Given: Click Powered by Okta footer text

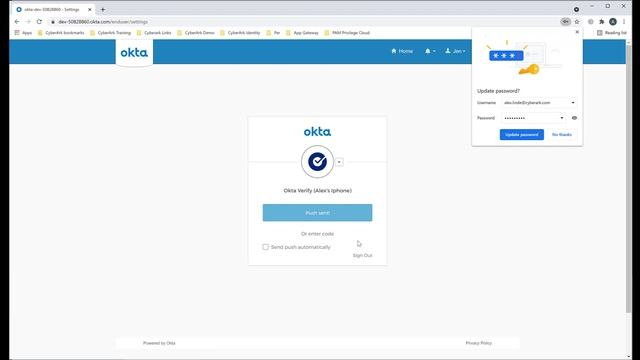Looking at the screenshot, I should (x=159, y=343).
